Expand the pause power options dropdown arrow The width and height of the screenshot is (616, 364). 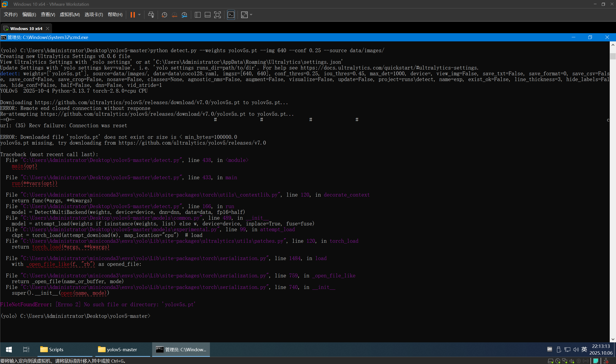click(139, 15)
